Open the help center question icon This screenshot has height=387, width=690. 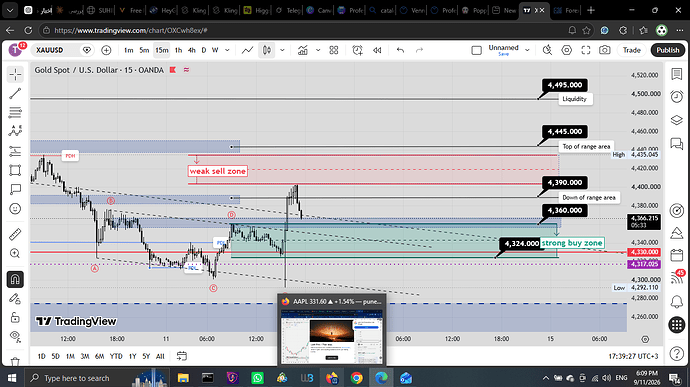click(x=676, y=353)
